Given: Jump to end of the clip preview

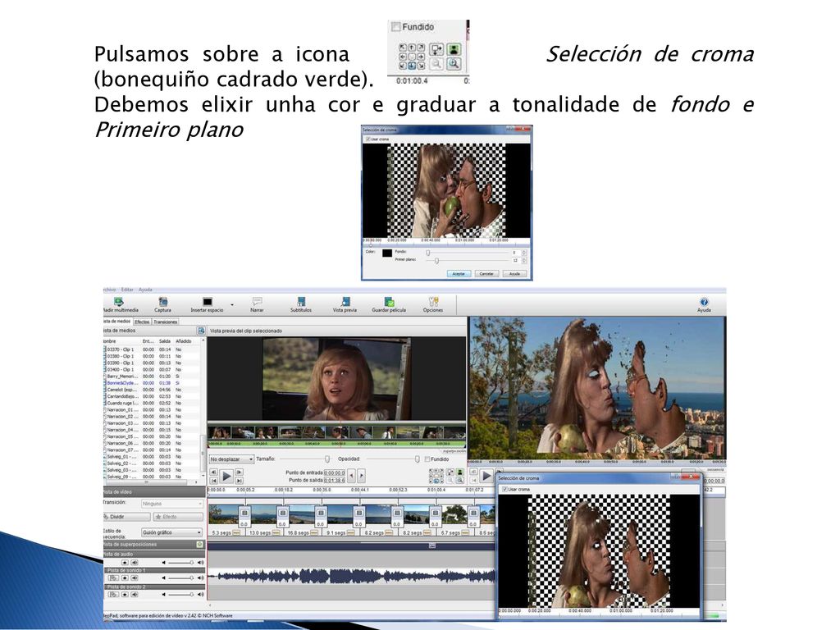Looking at the screenshot, I should coord(239,481).
